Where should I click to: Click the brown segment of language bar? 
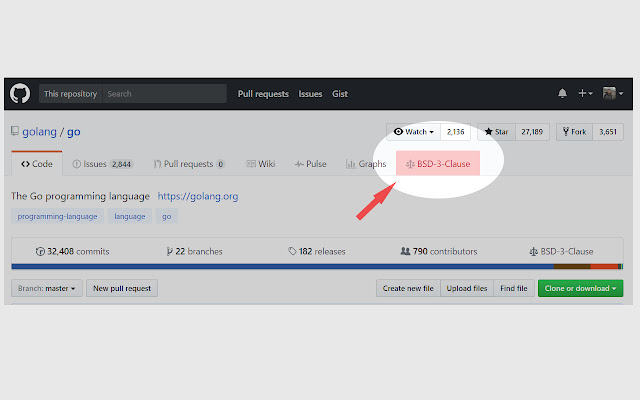(572, 267)
